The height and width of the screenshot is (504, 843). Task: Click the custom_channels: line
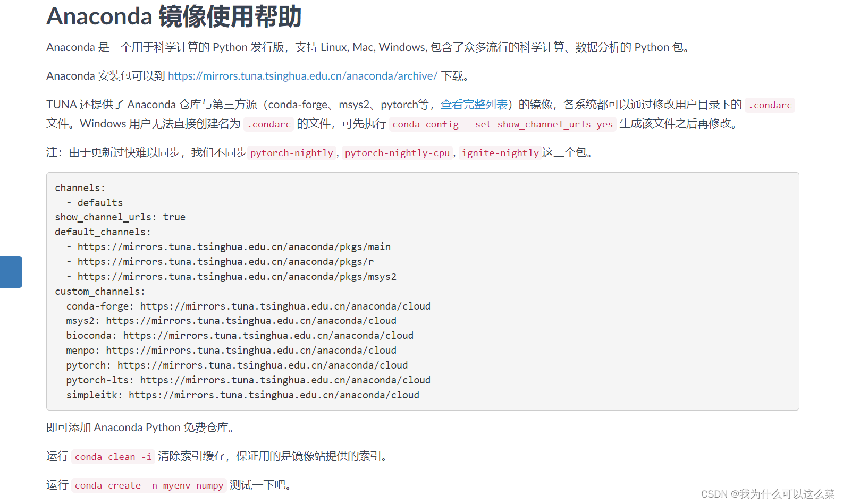point(100,292)
